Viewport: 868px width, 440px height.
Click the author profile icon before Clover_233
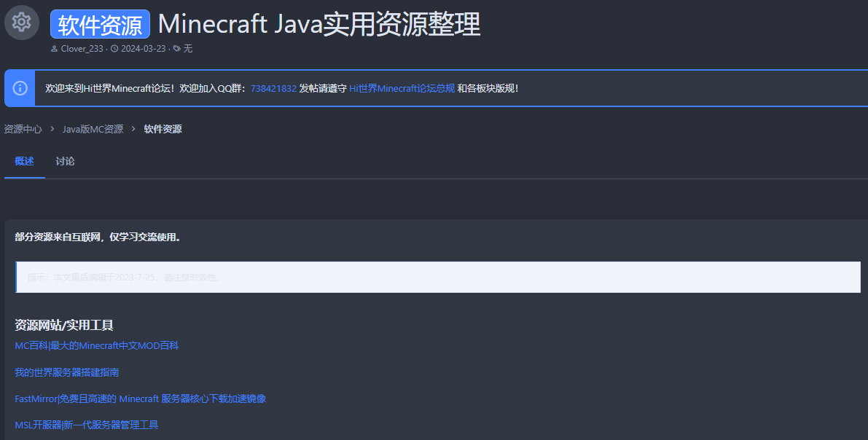click(54, 48)
